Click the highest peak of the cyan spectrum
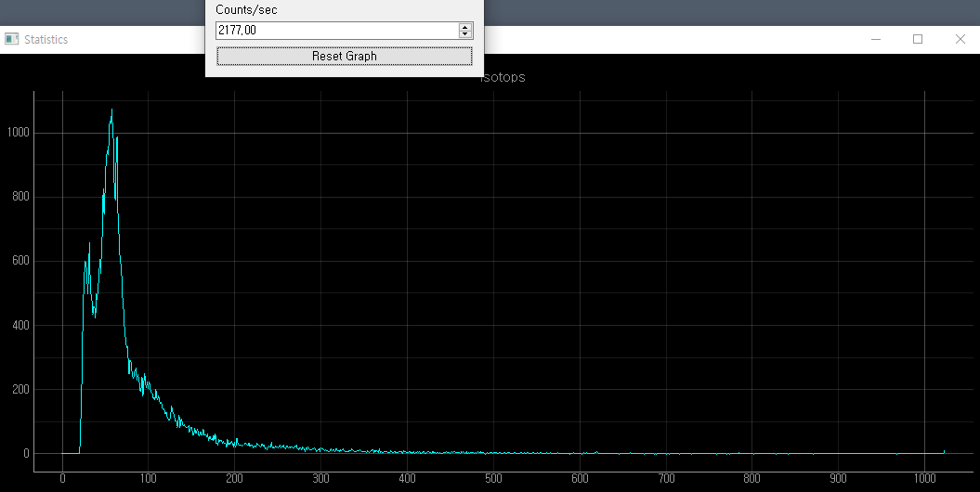The width and height of the screenshot is (980, 492). point(112,110)
